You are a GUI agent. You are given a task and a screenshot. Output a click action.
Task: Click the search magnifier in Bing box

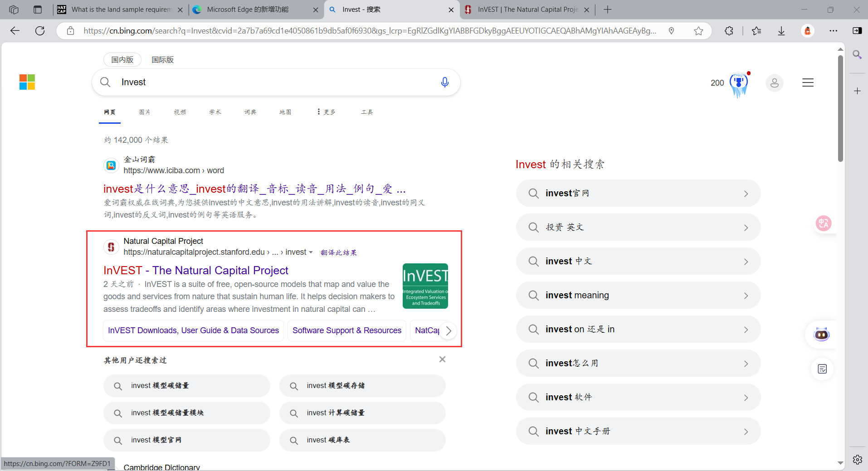tap(105, 82)
